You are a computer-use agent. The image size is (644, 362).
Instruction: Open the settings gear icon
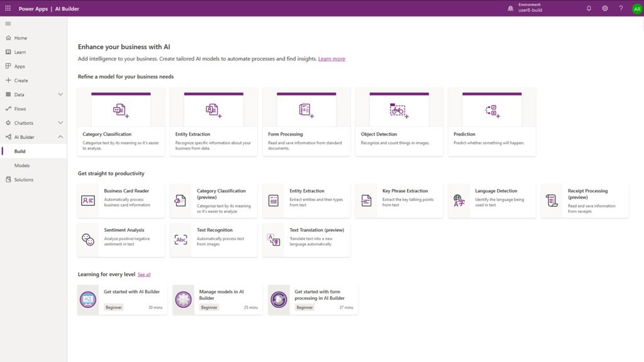[605, 8]
